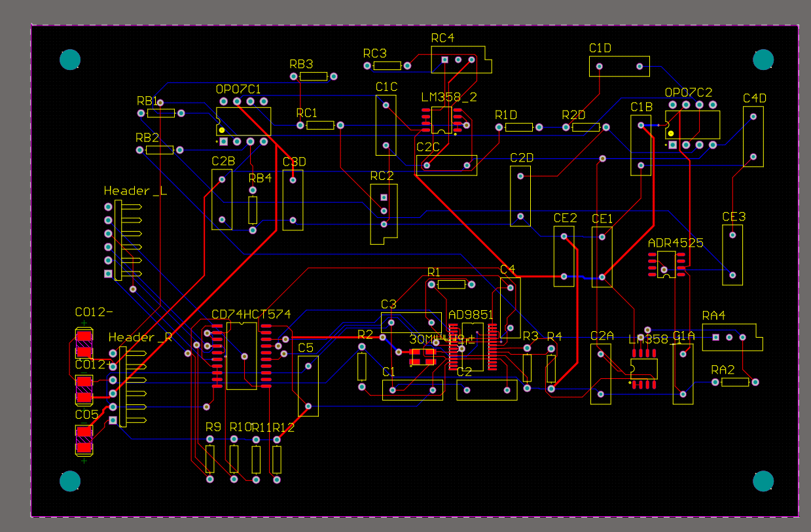Viewport: 811px width, 532px height.
Task: Click the R9 resistor designator
Action: tap(213, 427)
